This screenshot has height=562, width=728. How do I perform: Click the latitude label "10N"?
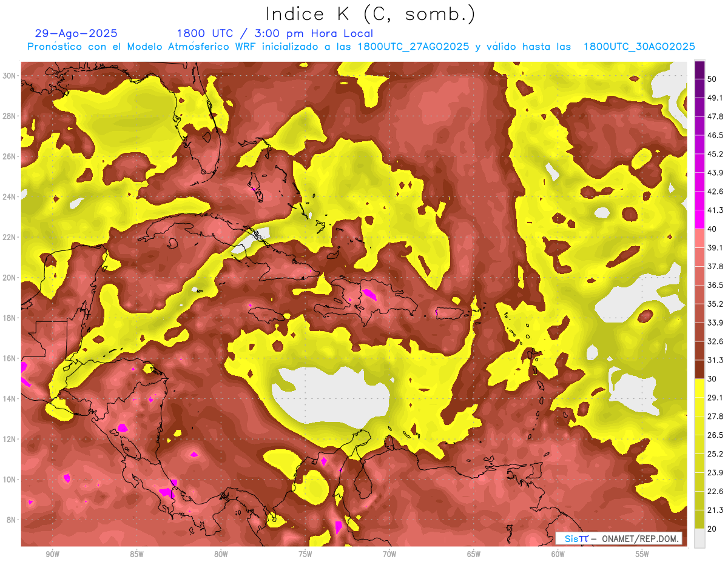pyautogui.click(x=10, y=480)
